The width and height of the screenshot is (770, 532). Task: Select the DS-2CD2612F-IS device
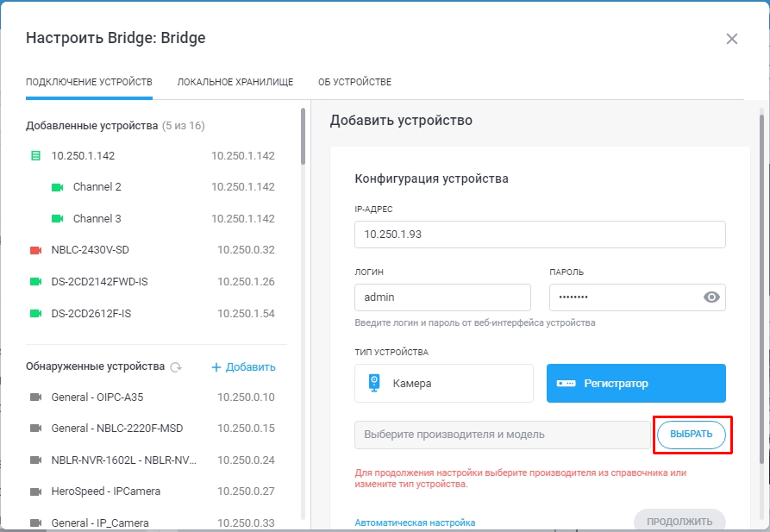click(153, 313)
